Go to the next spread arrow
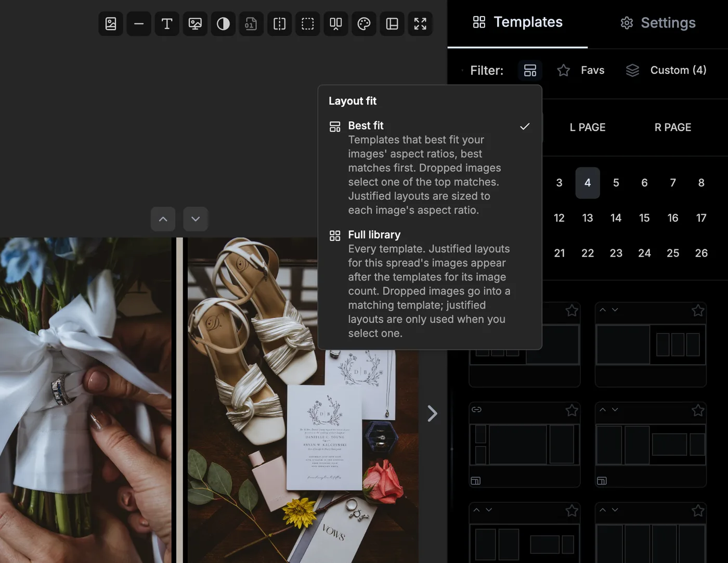 (x=432, y=413)
